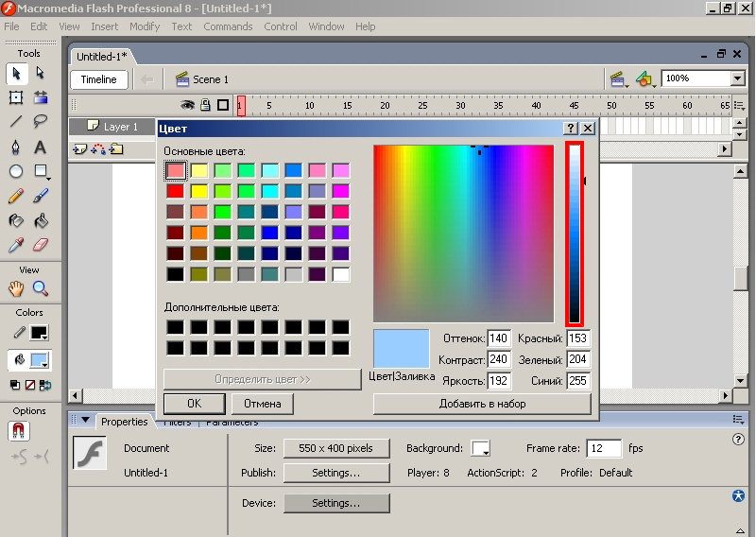Viewport: 756px width, 537px height.
Task: Click the Оттенок hue input field
Action: pyautogui.click(x=499, y=338)
